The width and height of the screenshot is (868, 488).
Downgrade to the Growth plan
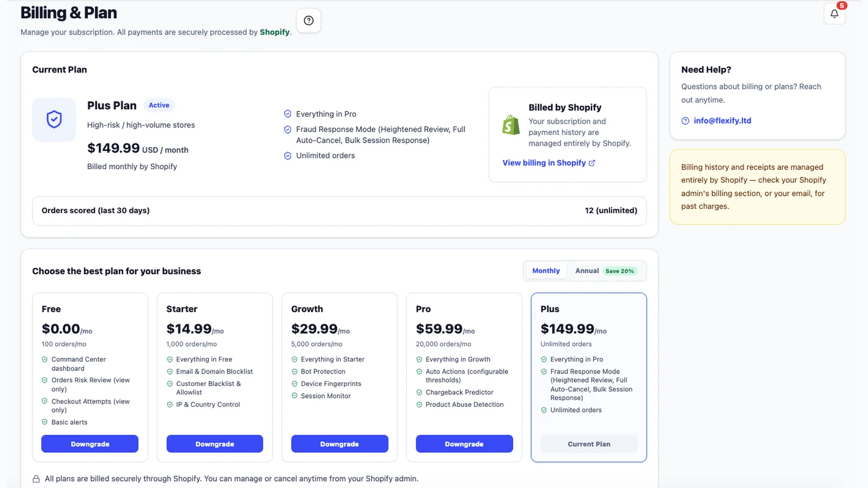[340, 444]
